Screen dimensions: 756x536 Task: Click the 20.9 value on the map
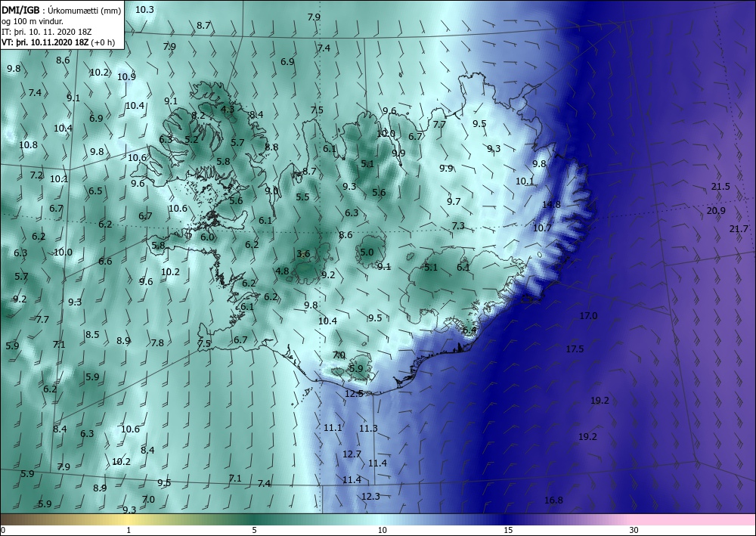tap(716, 211)
